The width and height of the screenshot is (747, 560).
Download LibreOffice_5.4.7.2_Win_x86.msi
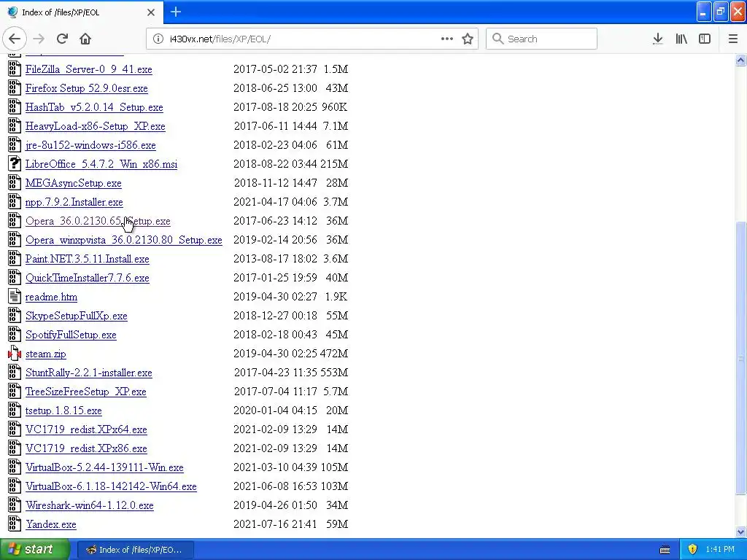(101, 164)
